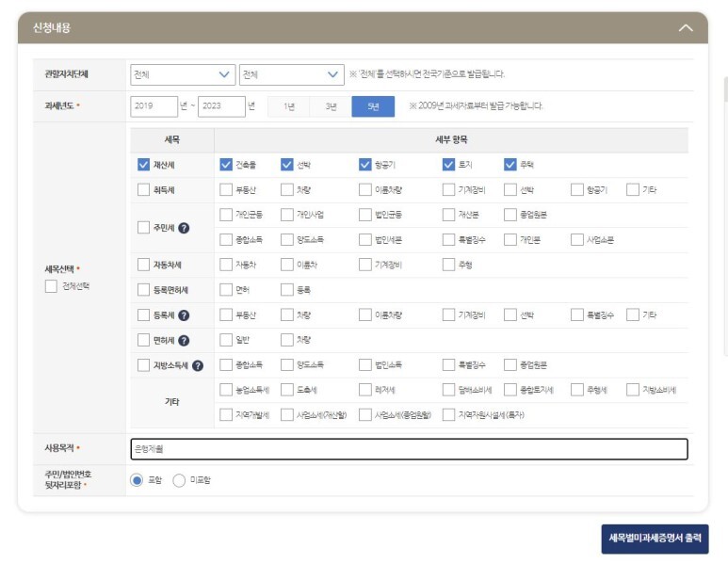Uncheck the 주택 checkbox

point(510,165)
